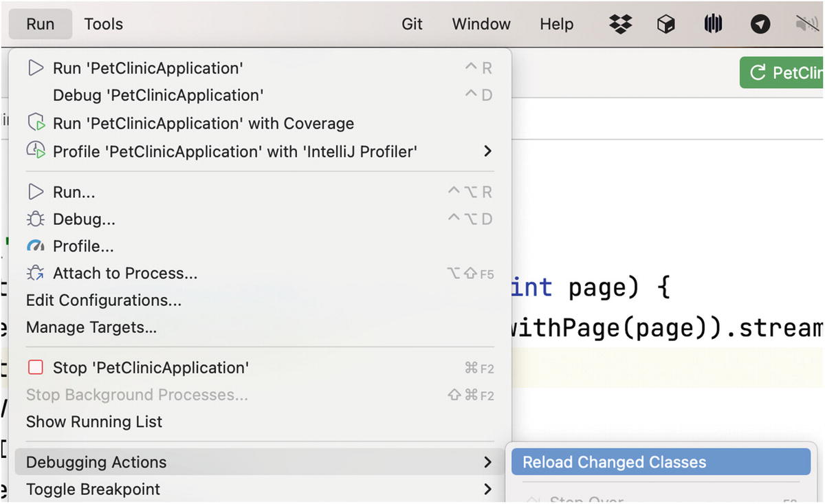Screen dimensions: 825x504
Task: Choose Reload Changed Classes
Action: pos(614,462)
